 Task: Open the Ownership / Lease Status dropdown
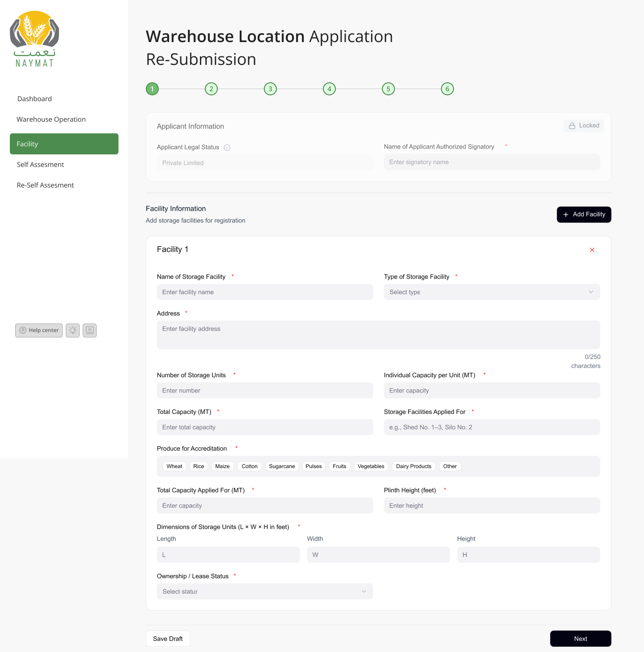tap(265, 592)
